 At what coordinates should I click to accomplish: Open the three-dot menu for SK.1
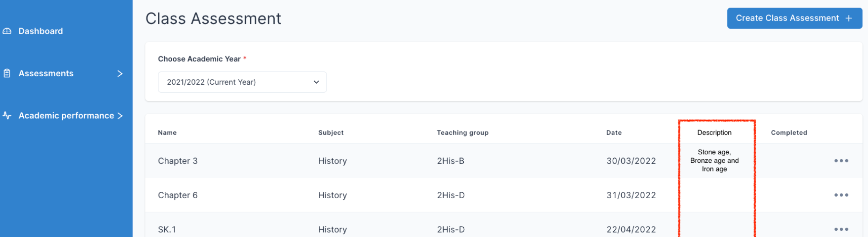click(841, 229)
